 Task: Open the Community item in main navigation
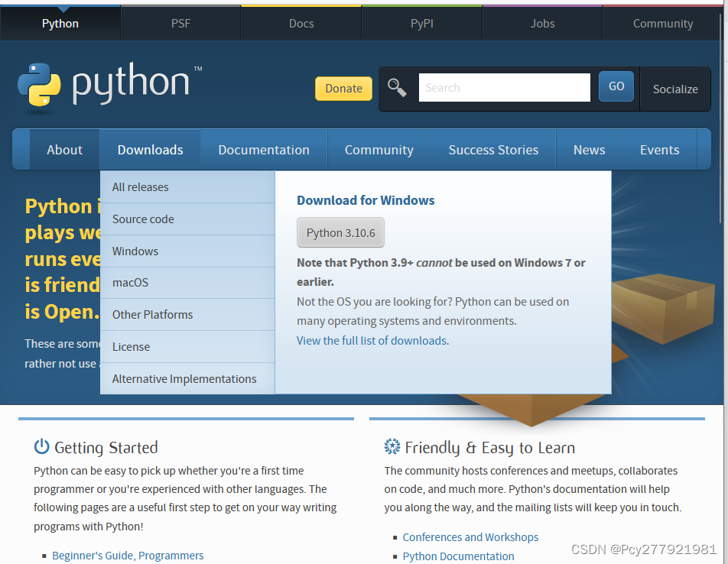click(379, 150)
